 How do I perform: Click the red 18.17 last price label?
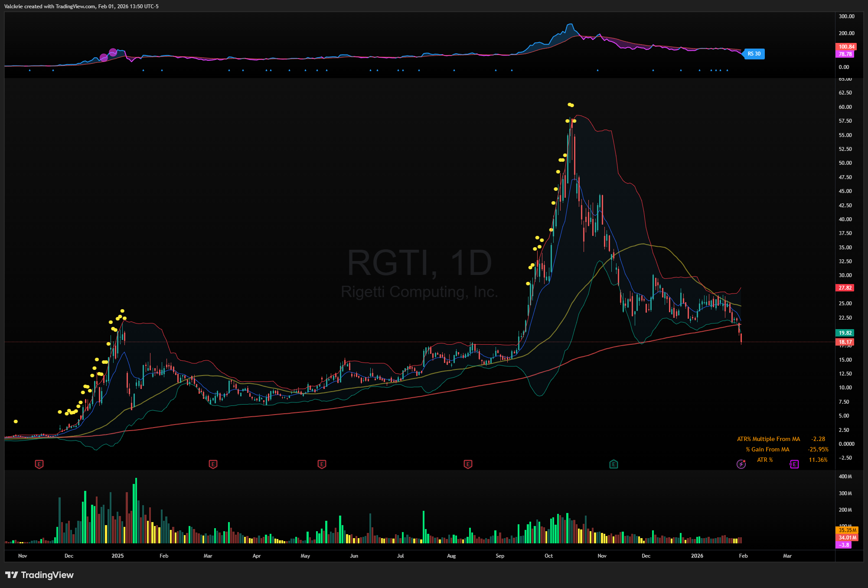845,342
